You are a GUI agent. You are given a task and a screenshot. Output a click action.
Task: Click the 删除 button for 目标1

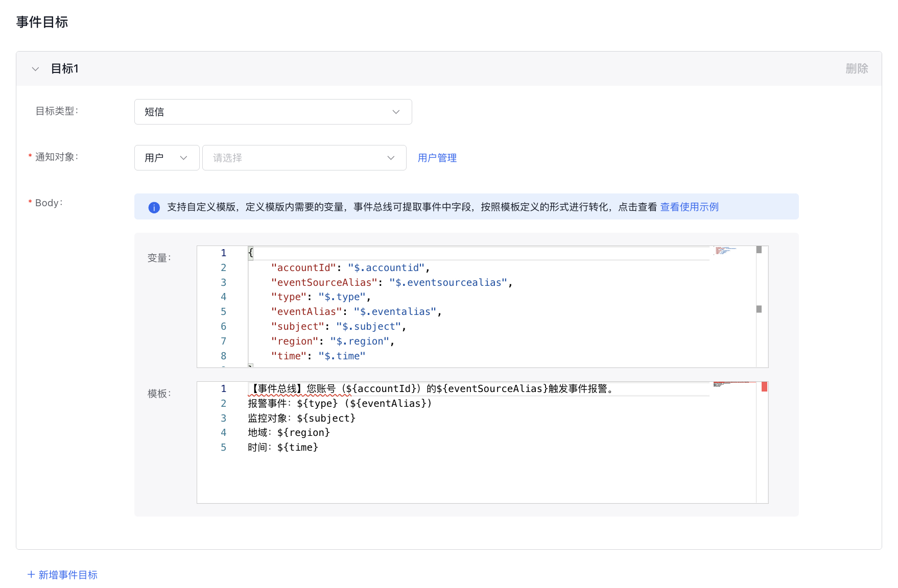point(856,69)
